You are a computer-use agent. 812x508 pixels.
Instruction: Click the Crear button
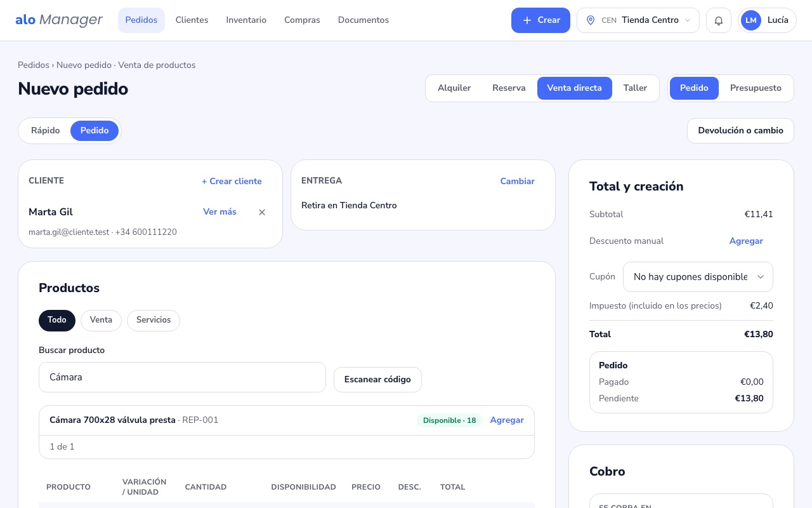tap(540, 20)
